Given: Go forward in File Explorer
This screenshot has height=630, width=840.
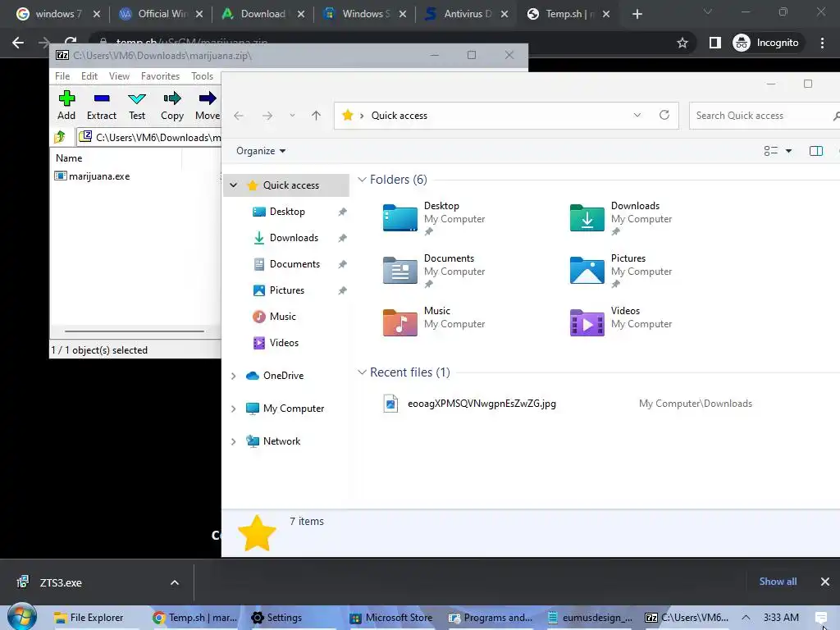Looking at the screenshot, I should (267, 115).
